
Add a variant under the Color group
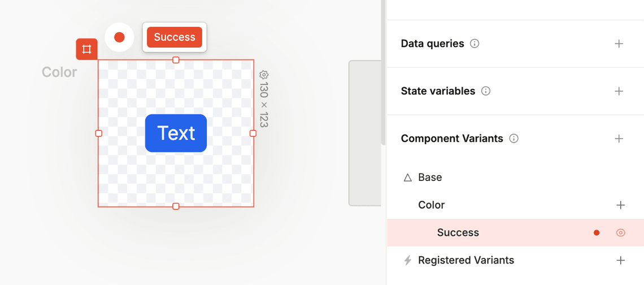620,205
